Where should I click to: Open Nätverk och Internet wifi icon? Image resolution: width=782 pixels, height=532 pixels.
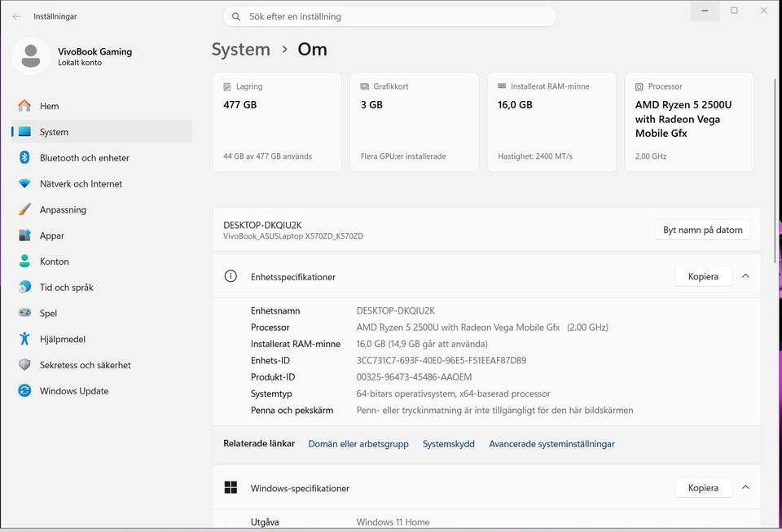(24, 184)
